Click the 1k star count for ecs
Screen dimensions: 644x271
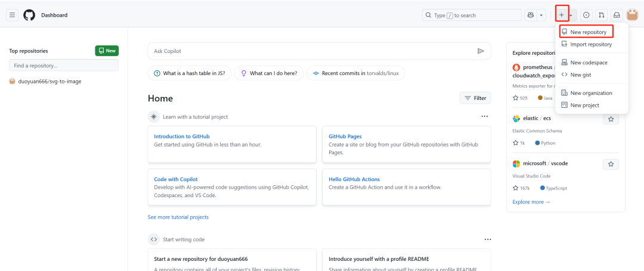(x=519, y=143)
